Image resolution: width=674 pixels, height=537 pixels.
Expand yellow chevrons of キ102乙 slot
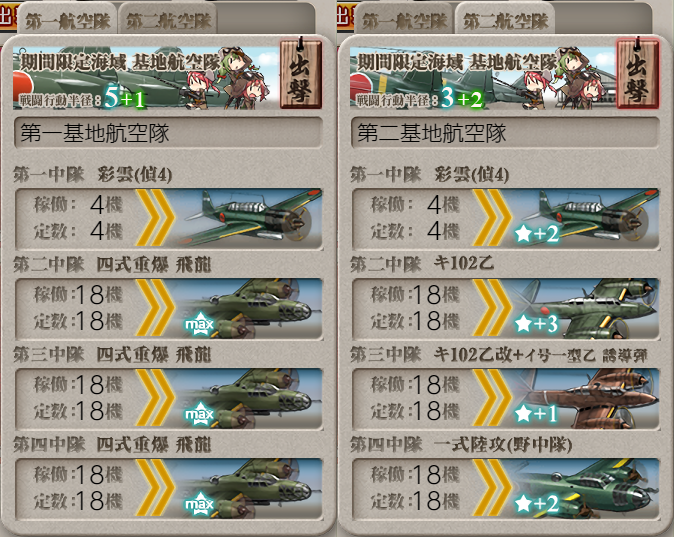point(492,309)
